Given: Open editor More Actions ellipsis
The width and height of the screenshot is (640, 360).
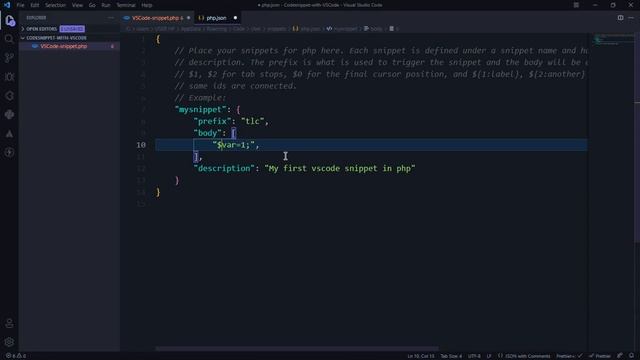Looking at the screenshot, I should [631, 18].
